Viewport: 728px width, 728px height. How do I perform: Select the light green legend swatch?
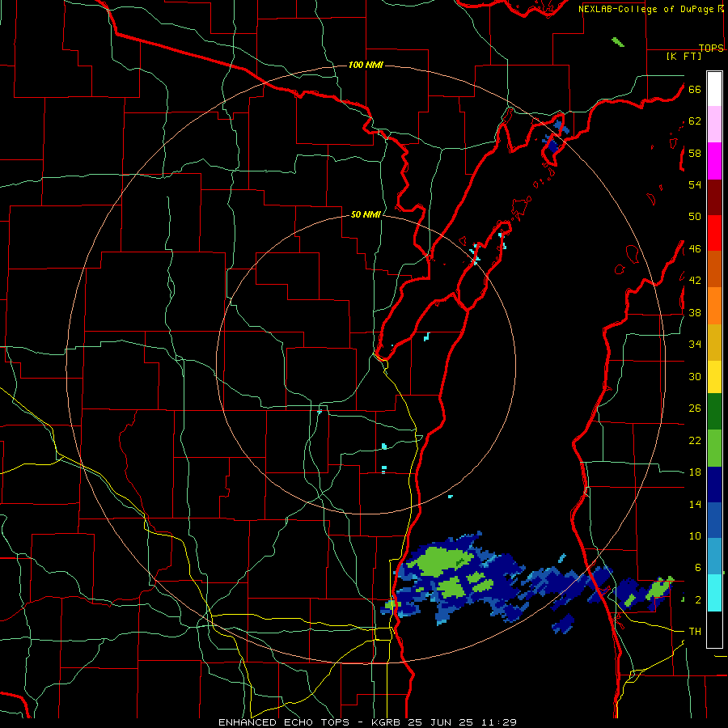[x=714, y=448]
